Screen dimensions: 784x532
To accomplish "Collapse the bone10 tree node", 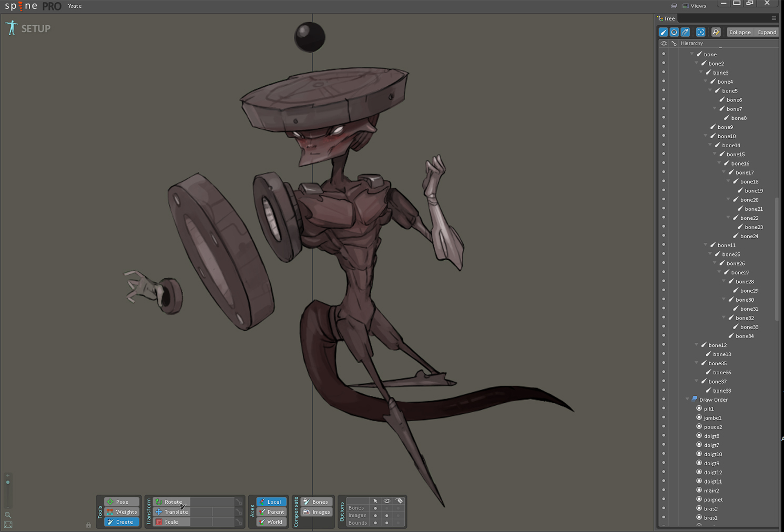I will click(x=706, y=136).
